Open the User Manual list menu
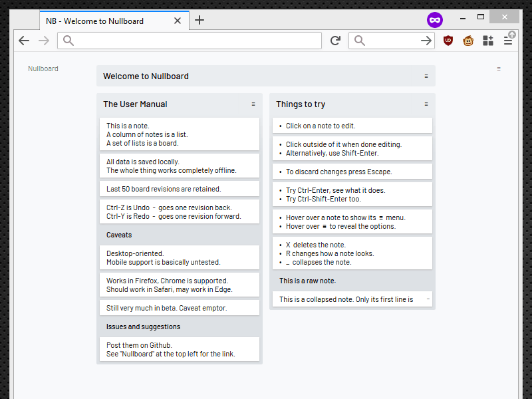 (x=253, y=104)
